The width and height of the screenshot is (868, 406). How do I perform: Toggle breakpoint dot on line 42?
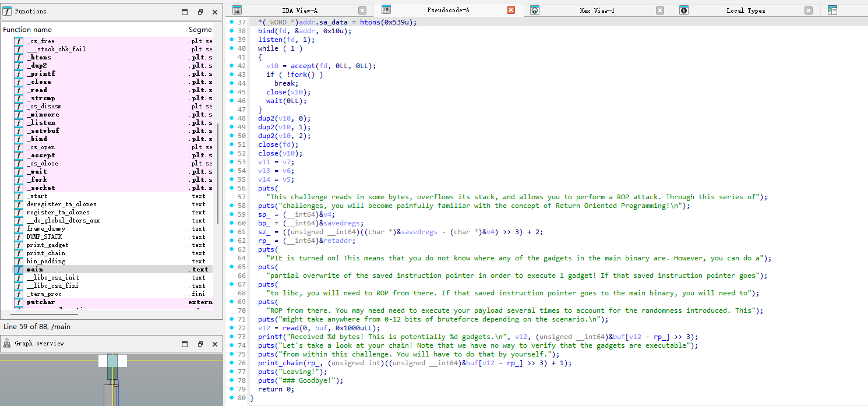pyautogui.click(x=231, y=66)
